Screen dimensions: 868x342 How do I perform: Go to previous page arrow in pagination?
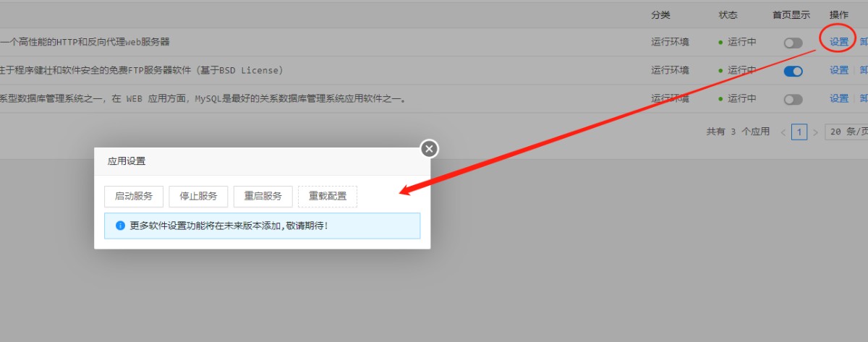(x=783, y=132)
